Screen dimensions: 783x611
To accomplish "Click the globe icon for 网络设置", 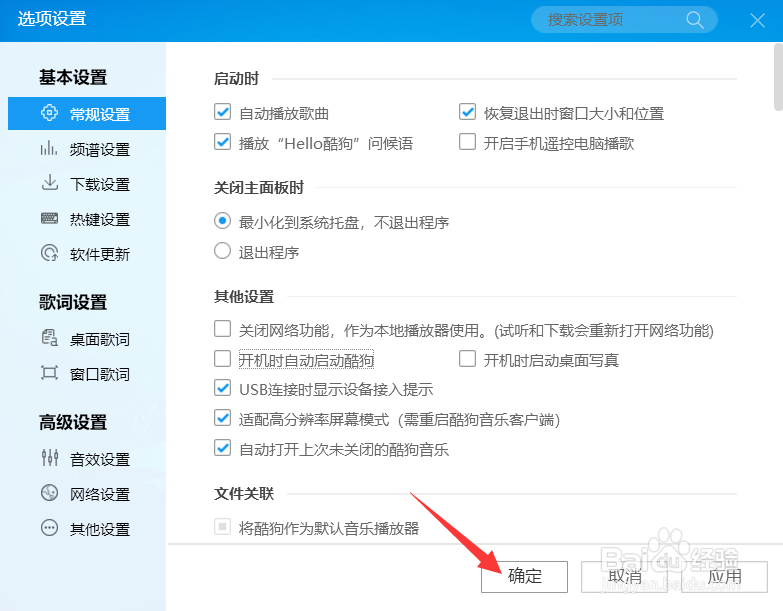I will click(x=49, y=493).
